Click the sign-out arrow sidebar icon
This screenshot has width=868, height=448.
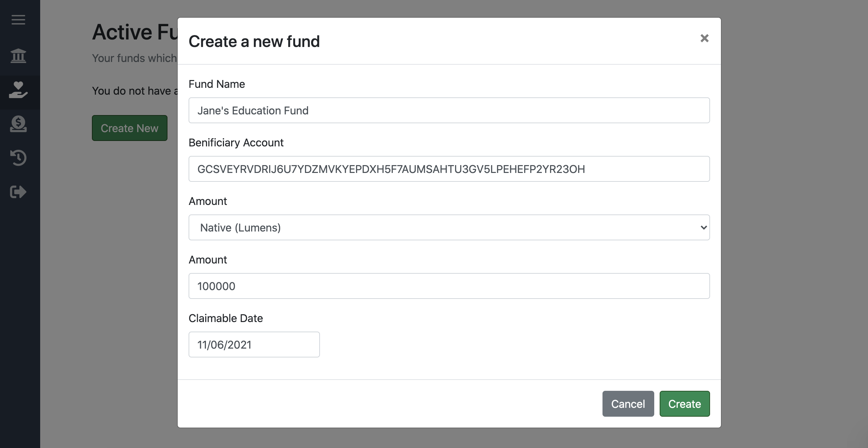18,192
